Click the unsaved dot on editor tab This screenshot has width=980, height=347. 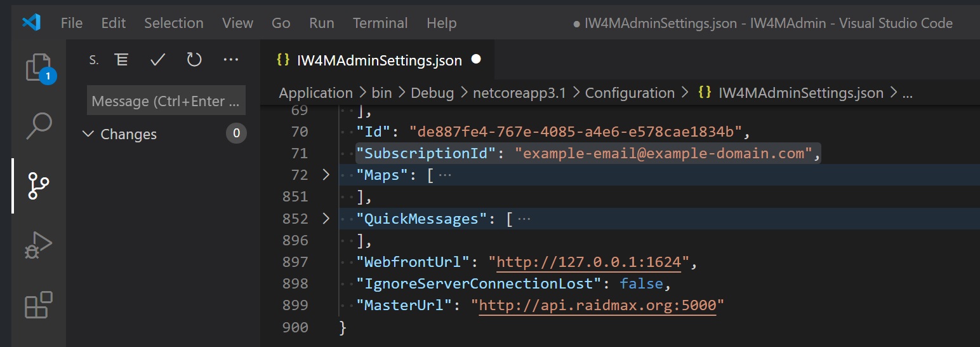tap(476, 60)
